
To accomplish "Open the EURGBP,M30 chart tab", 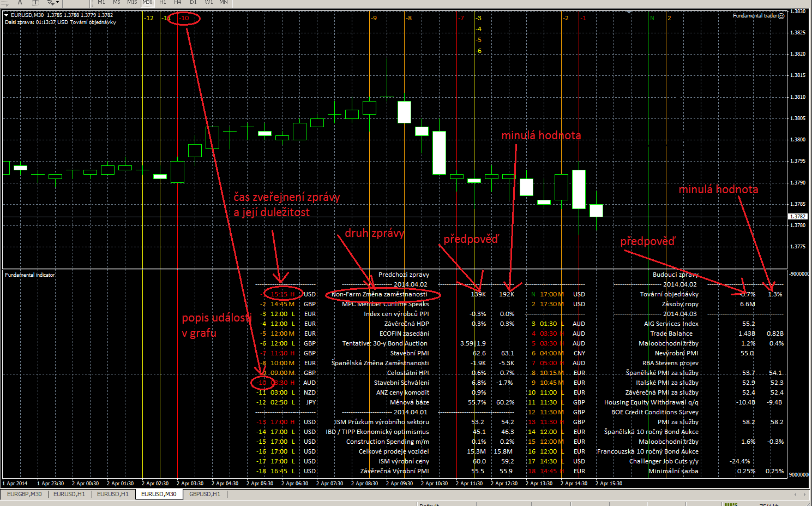I will (x=25, y=494).
